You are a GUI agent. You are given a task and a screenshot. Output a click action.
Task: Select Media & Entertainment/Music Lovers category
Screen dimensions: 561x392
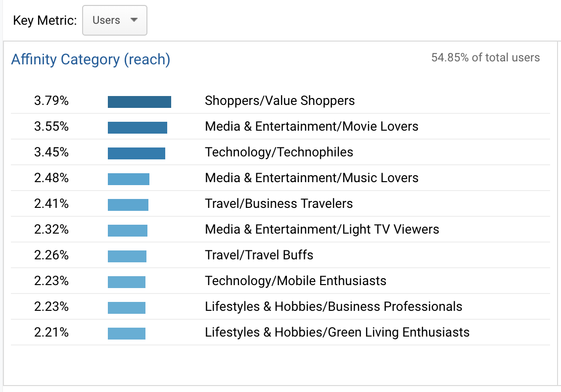pos(312,178)
